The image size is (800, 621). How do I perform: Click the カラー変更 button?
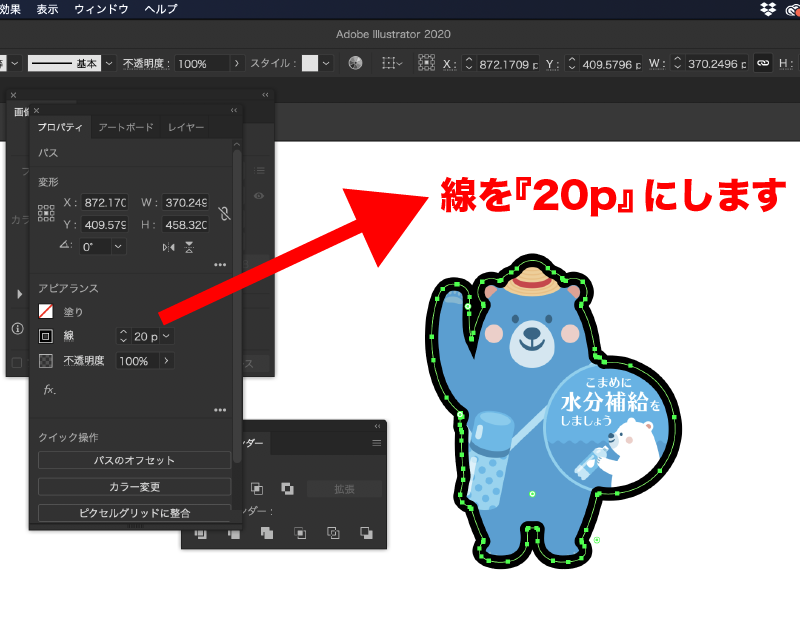135,487
